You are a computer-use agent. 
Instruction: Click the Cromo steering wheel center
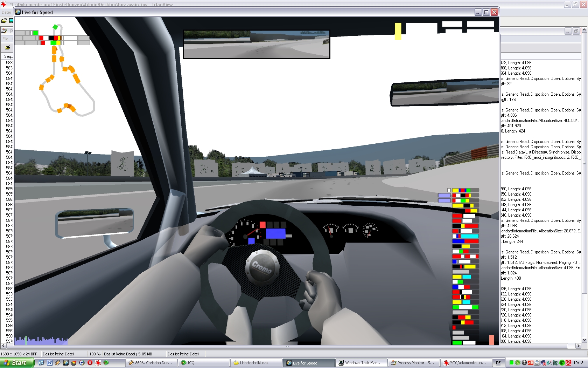pos(261,267)
